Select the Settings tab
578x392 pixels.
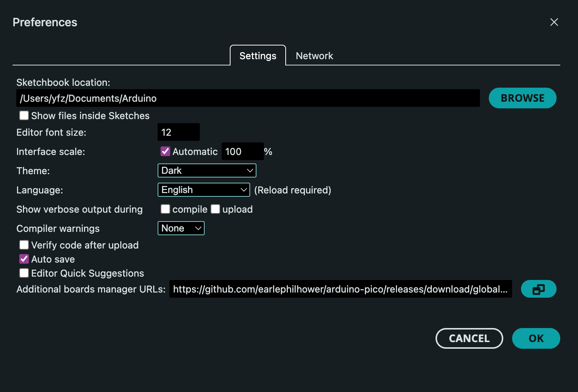pos(258,56)
